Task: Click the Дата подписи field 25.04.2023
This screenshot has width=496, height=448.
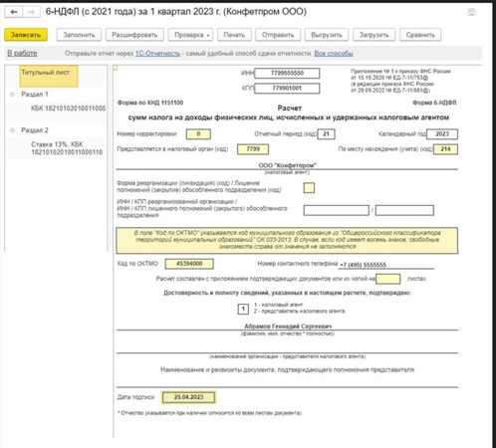Action: click(x=188, y=397)
